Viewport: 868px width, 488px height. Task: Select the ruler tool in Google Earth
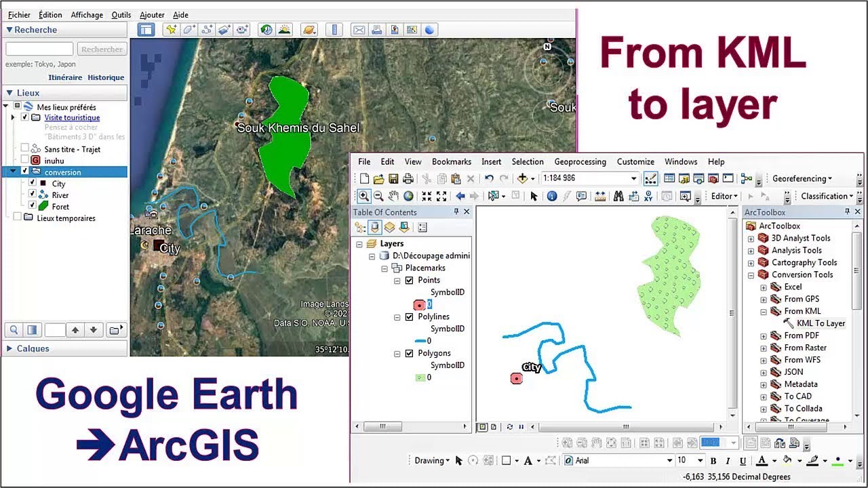[333, 30]
